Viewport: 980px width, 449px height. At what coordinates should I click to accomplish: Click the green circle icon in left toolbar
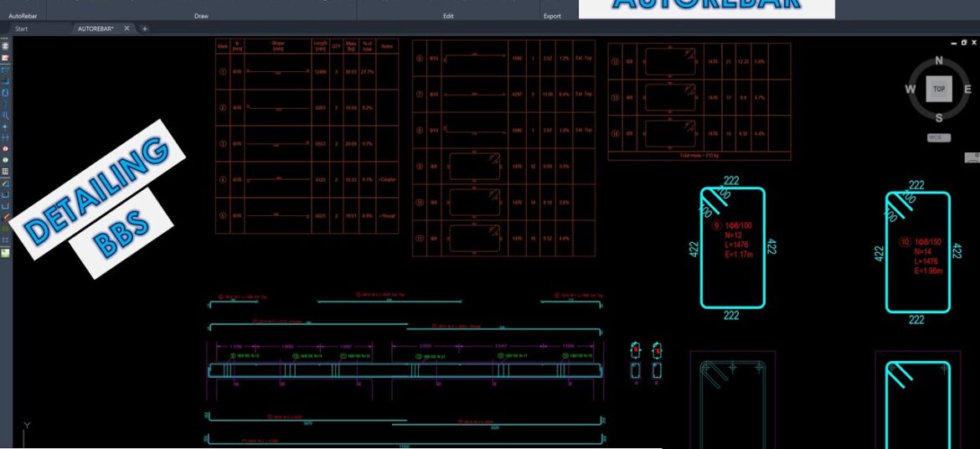6,159
